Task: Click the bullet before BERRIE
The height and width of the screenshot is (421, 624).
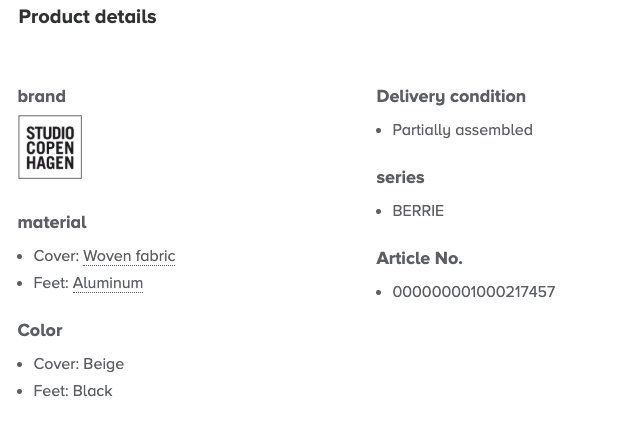Action: click(x=378, y=212)
